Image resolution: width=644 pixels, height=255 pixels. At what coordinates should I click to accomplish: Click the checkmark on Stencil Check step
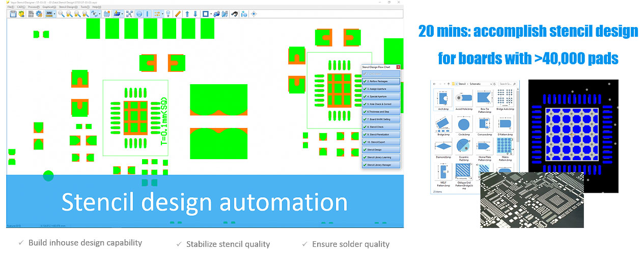(365, 127)
